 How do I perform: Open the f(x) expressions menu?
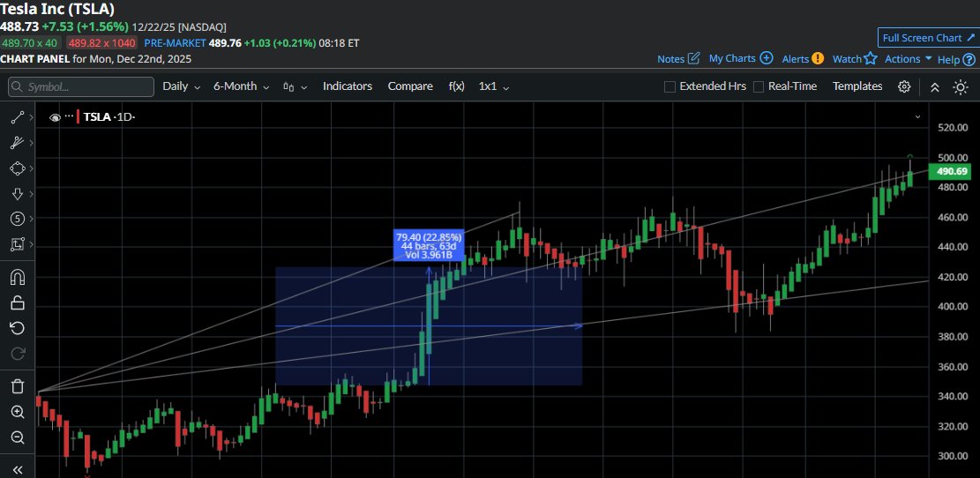point(456,86)
